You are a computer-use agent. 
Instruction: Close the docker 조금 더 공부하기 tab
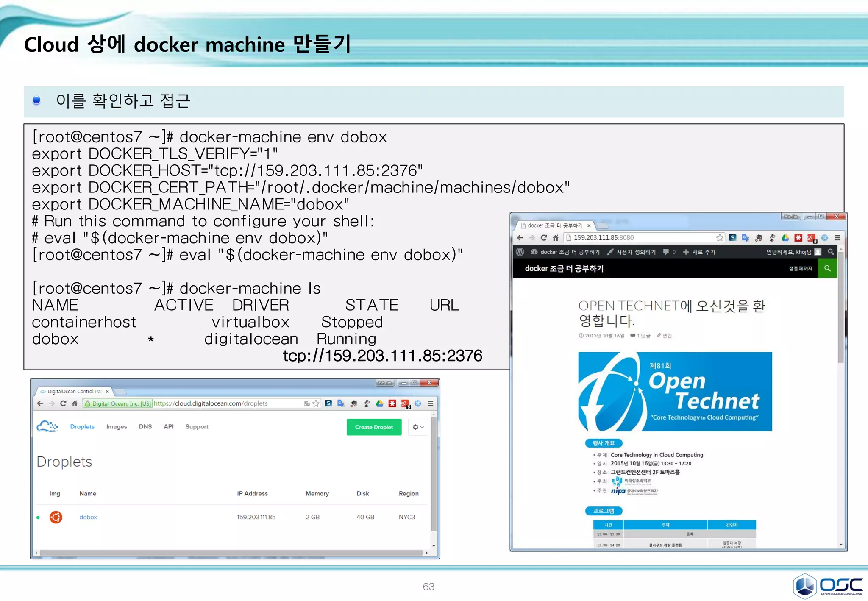point(589,225)
